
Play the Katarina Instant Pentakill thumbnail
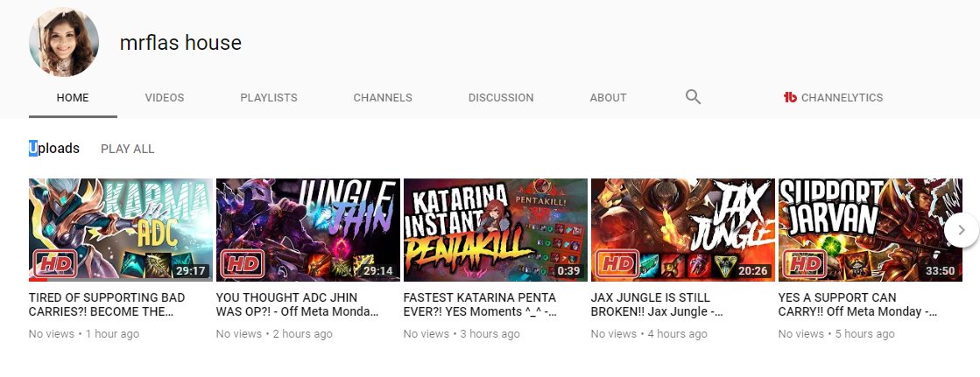496,230
